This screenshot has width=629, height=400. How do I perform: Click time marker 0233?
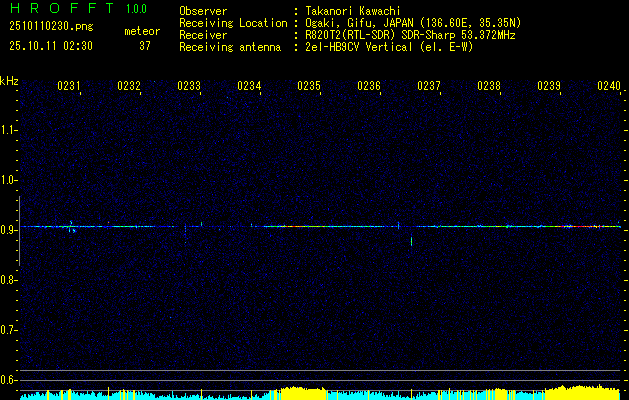pos(189,86)
